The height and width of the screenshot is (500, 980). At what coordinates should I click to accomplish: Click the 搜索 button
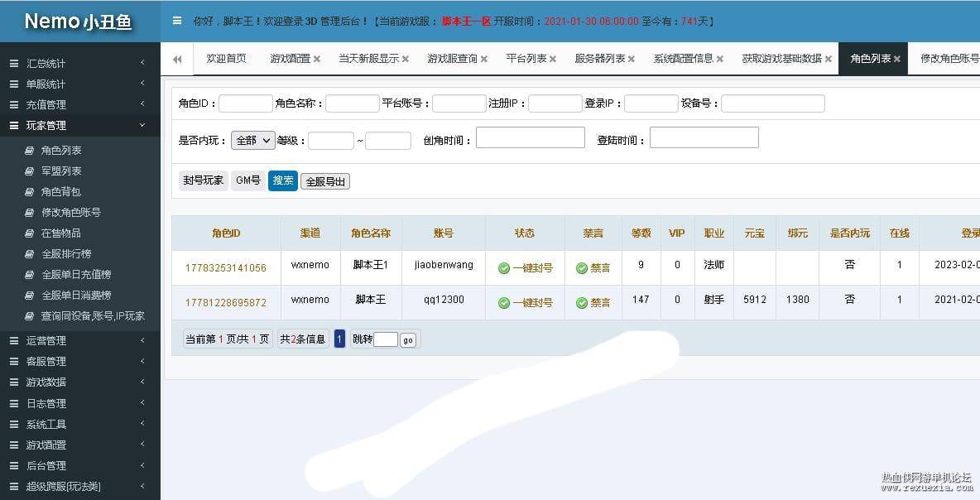coord(282,180)
